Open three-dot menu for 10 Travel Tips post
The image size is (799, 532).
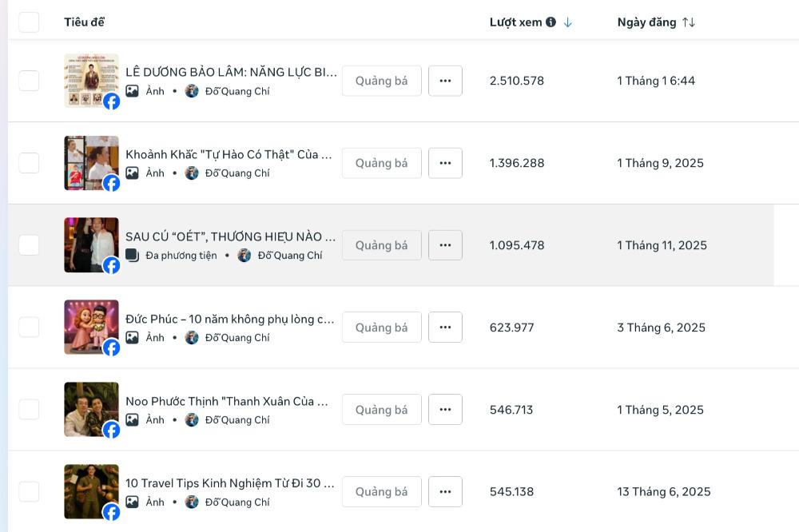tap(445, 492)
